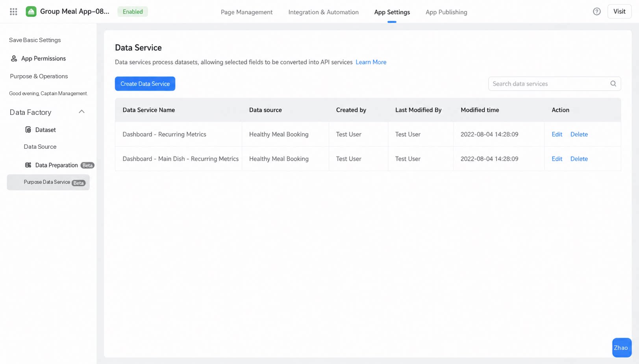Click Create Data Service button
The image size is (639, 364).
145,84
